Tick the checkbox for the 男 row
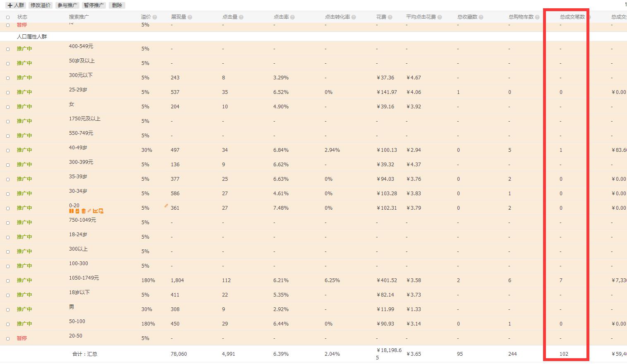Image resolution: width=627 pixels, height=364 pixels. tap(8, 309)
